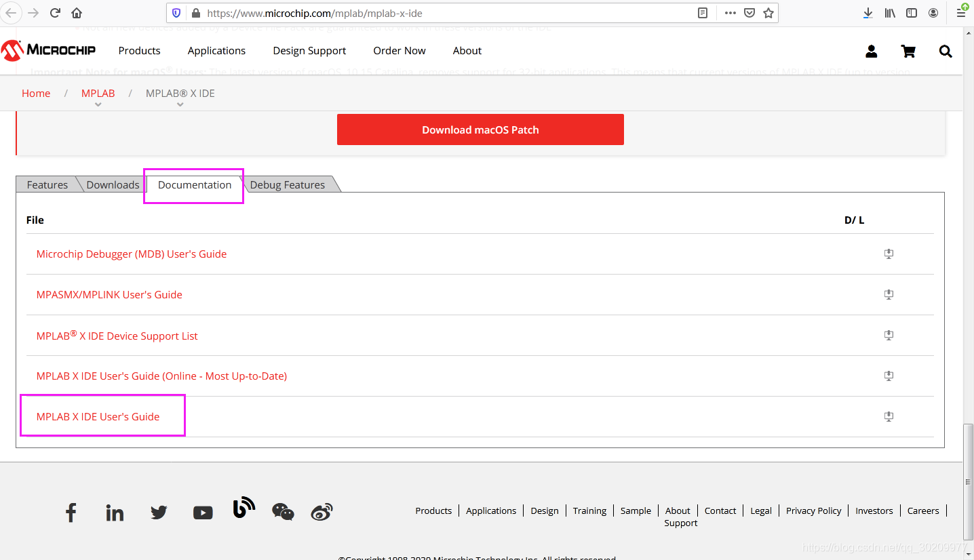Open the page actions three-dot menu

(730, 13)
